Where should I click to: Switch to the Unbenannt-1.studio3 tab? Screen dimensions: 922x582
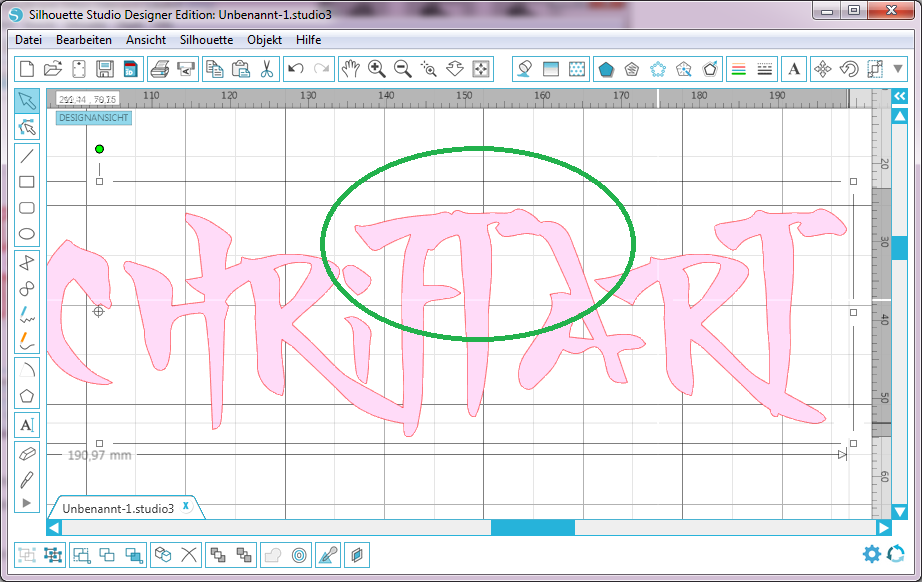pos(117,508)
